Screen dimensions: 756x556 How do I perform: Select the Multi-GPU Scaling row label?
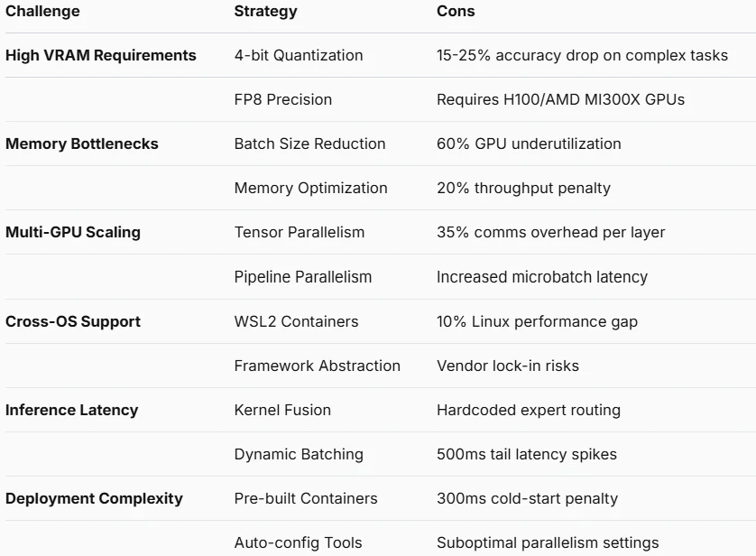click(73, 233)
